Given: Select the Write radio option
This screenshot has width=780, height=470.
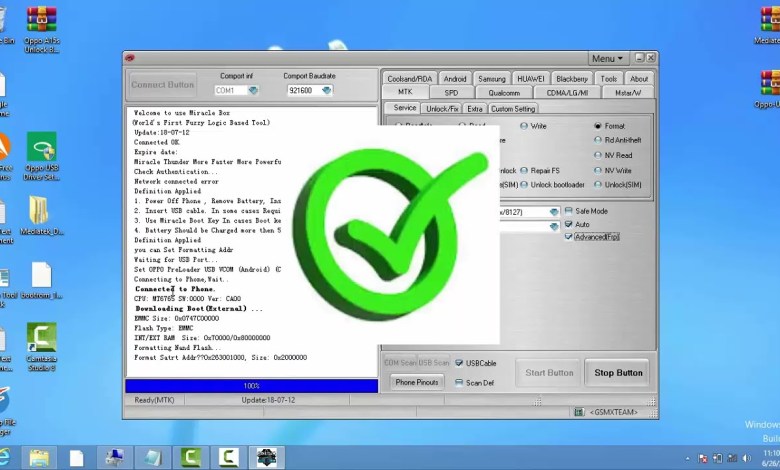Looking at the screenshot, I should (533, 126).
